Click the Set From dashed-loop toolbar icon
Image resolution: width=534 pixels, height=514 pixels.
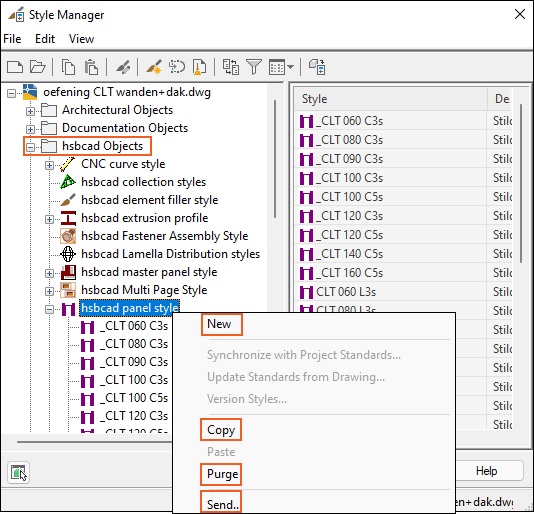click(177, 67)
